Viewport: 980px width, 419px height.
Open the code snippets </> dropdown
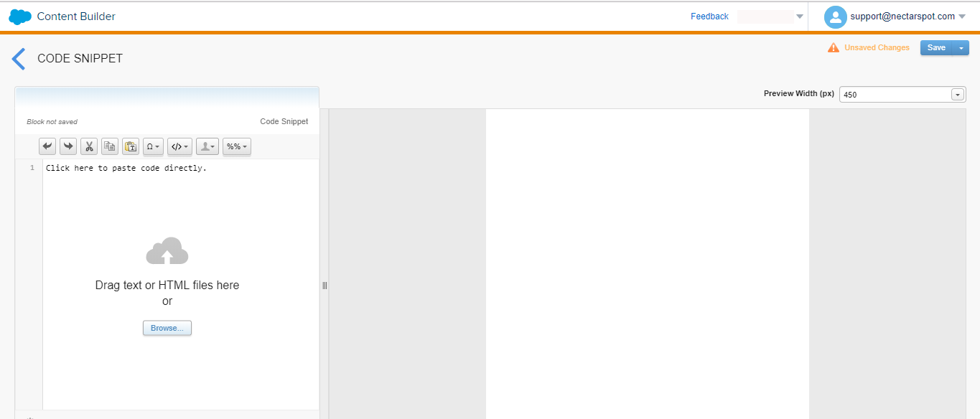pos(179,146)
